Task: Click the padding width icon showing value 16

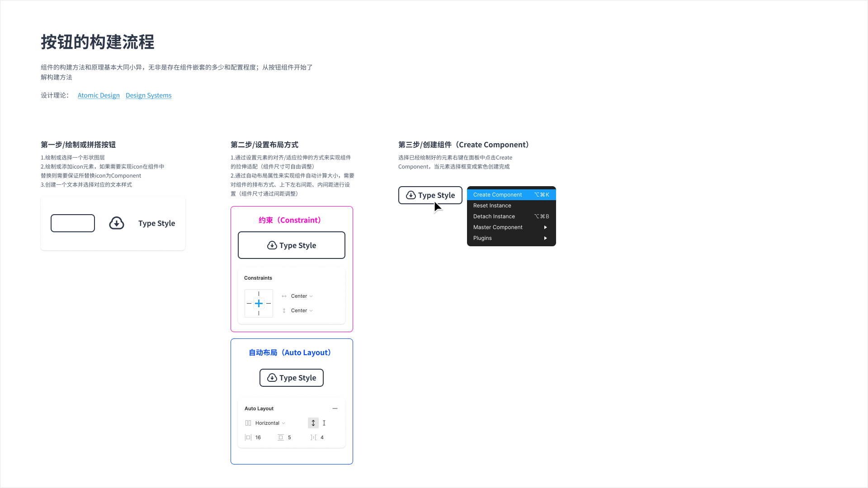Action: (x=249, y=437)
